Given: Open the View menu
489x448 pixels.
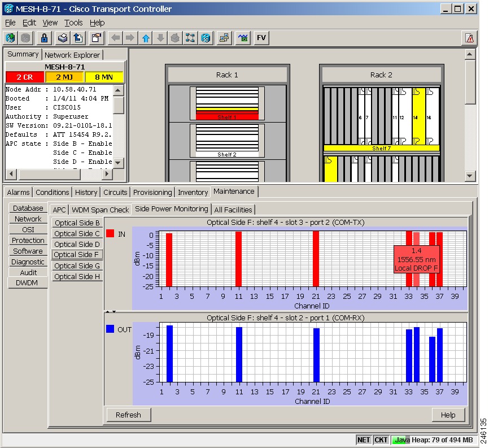Looking at the screenshot, I should (x=50, y=23).
